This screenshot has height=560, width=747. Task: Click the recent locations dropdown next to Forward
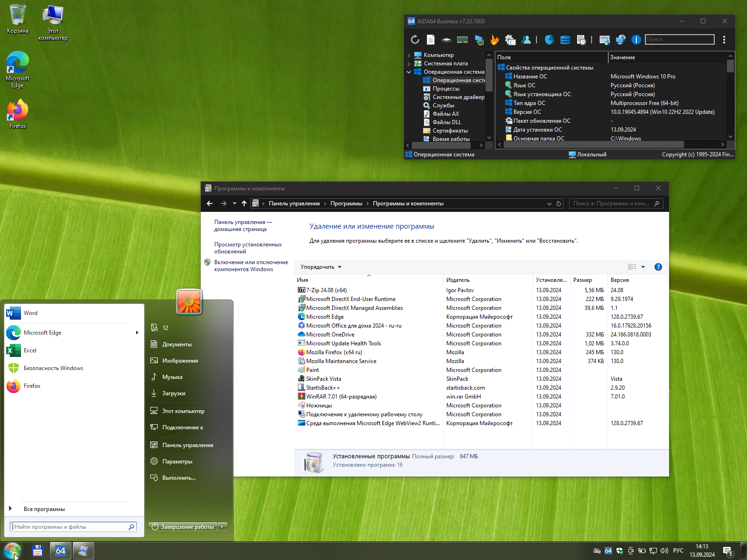(x=234, y=203)
